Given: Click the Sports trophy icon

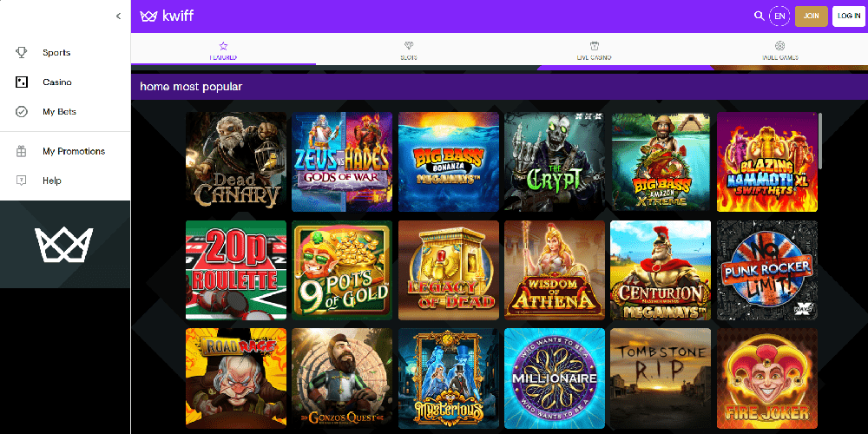Looking at the screenshot, I should pos(21,53).
